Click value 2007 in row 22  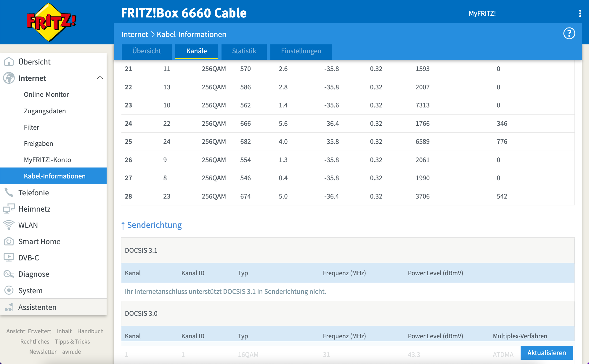pyautogui.click(x=423, y=87)
